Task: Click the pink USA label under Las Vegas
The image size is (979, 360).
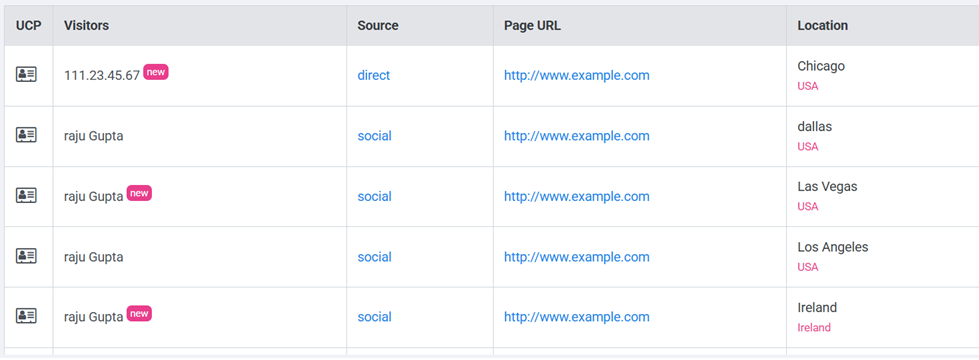Action: coord(808,207)
